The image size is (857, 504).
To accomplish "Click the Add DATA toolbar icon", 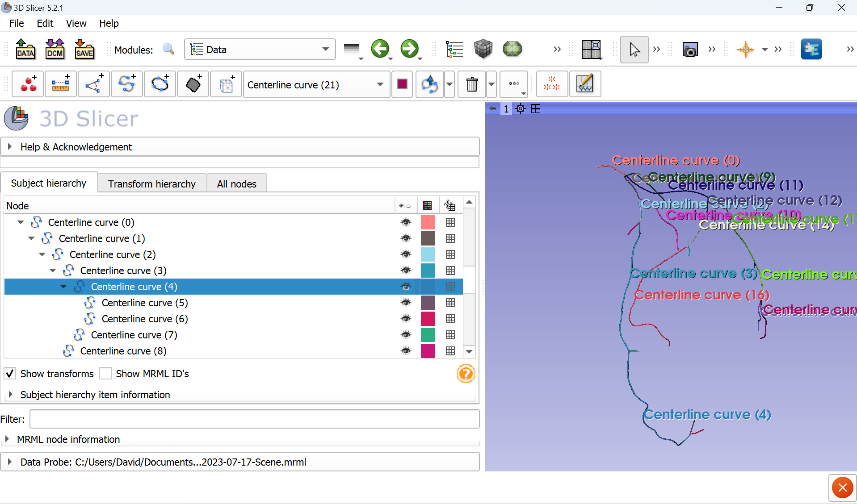I will tap(25, 49).
